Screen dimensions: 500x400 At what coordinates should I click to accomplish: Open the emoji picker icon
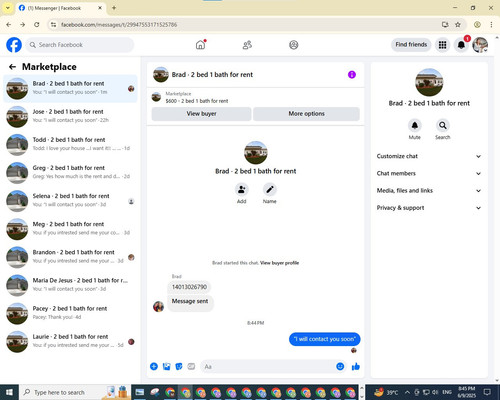[340, 367]
